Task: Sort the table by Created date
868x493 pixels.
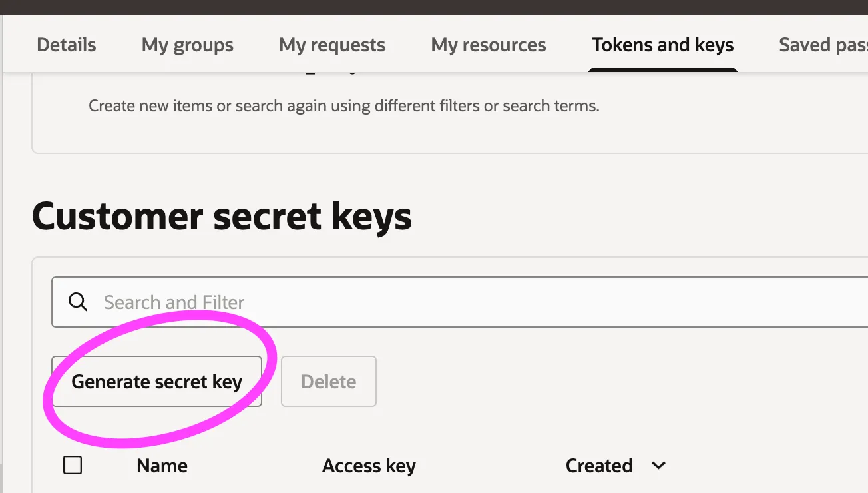Action: [598, 466]
